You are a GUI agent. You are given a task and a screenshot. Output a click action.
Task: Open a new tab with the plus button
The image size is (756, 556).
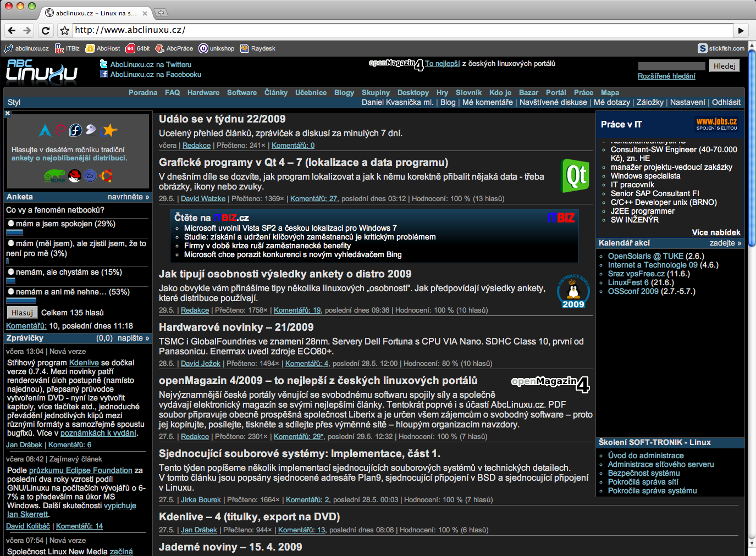point(161,13)
